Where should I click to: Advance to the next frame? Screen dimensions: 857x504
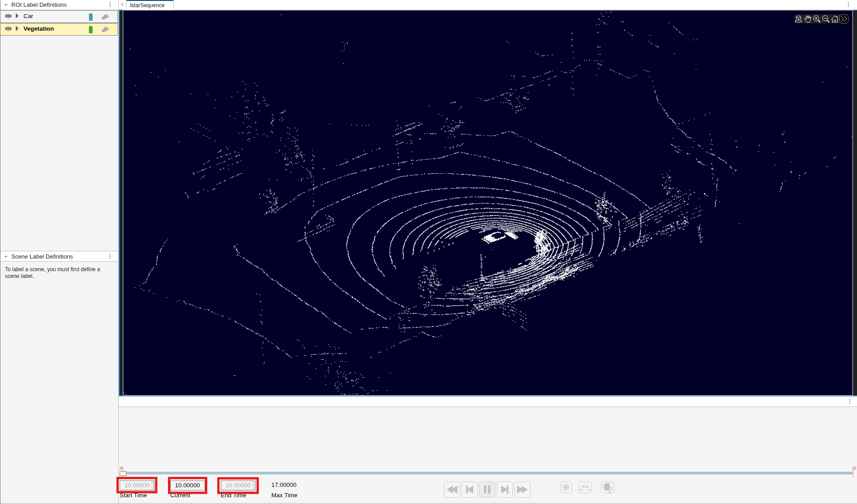pyautogui.click(x=505, y=490)
